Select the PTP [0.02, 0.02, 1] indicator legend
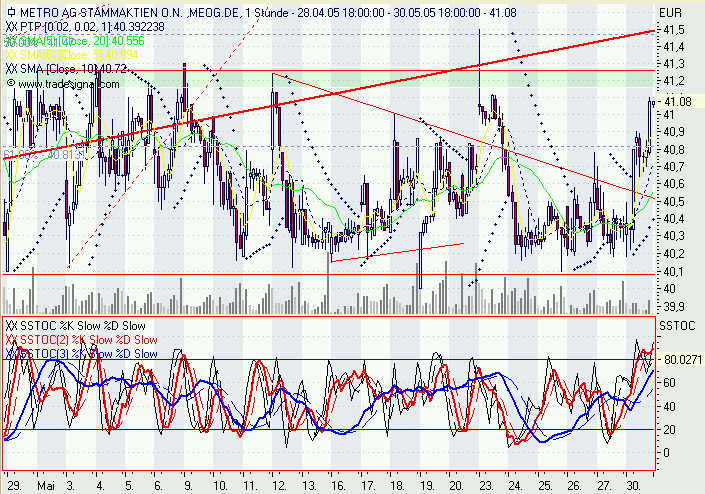This screenshot has width=705, height=494. click(85, 27)
